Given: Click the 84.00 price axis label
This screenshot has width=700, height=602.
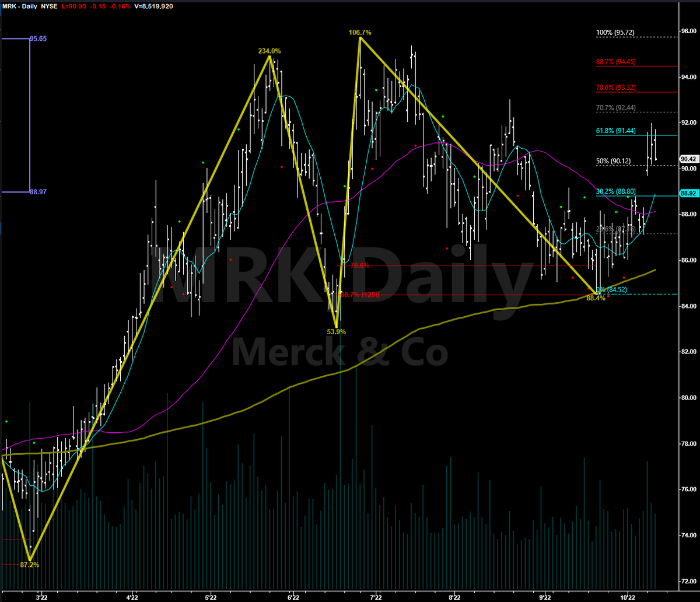Looking at the screenshot, I should [x=689, y=306].
